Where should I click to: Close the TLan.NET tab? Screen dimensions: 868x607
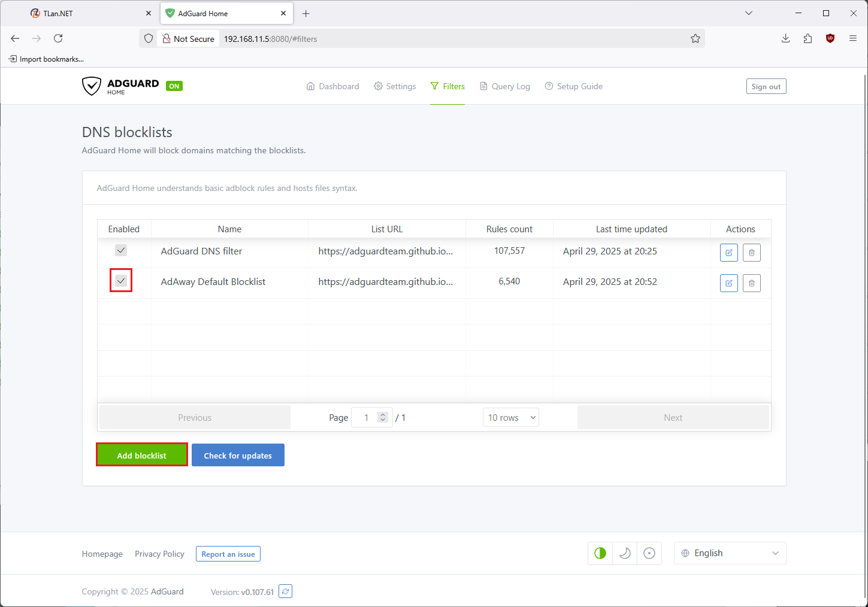point(149,13)
